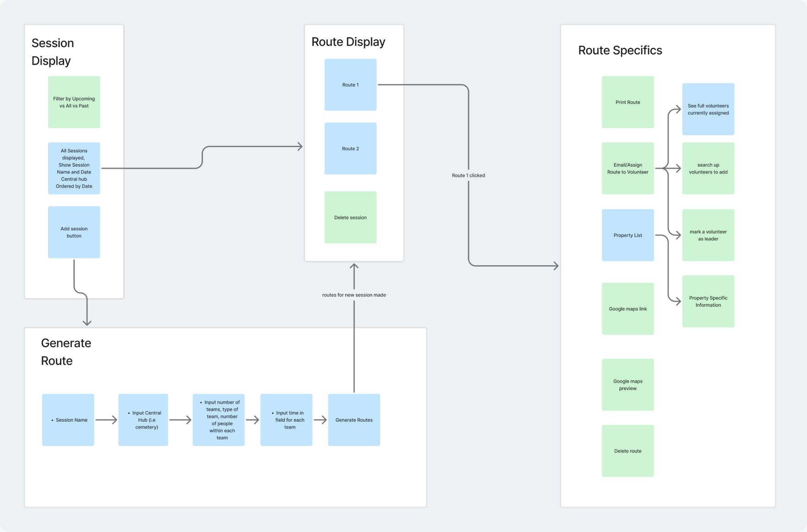Image resolution: width=807 pixels, height=532 pixels.
Task: Select the 'Generate Routes' note
Action: (354, 420)
